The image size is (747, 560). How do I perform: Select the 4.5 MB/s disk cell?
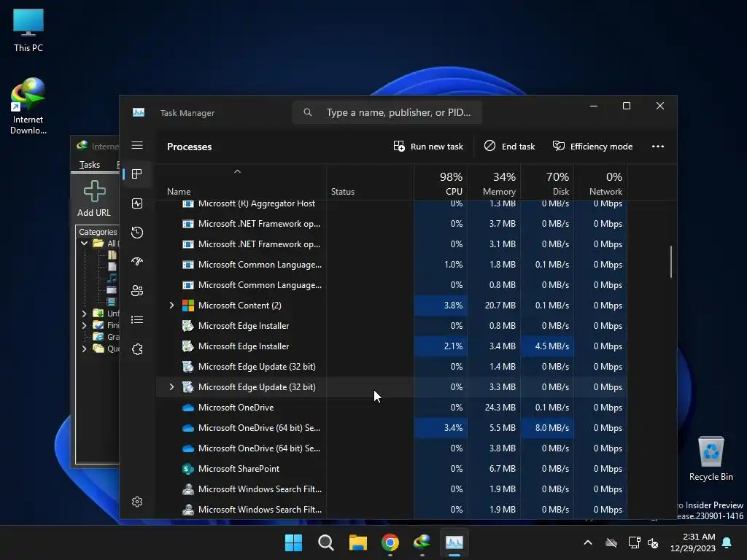tap(547, 346)
